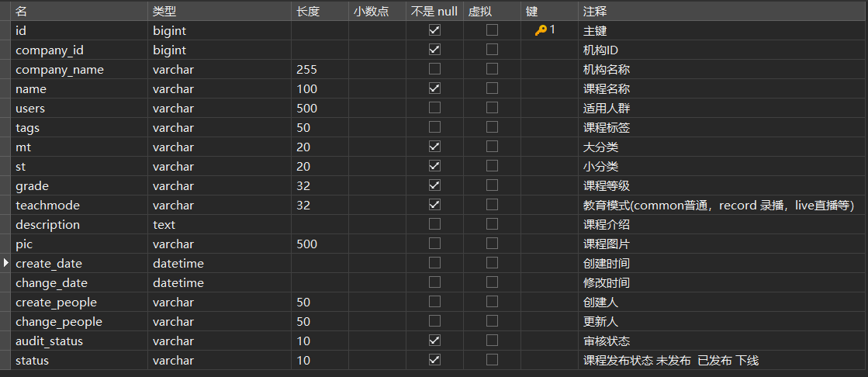Screen dimensions: 868x377
Task: Click the 长度 column header
Action: (x=320, y=11)
